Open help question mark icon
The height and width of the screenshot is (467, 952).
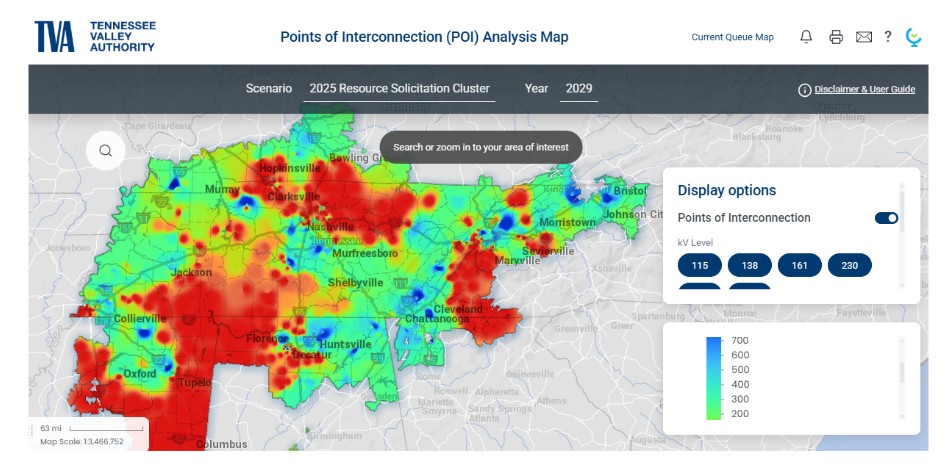pos(888,36)
